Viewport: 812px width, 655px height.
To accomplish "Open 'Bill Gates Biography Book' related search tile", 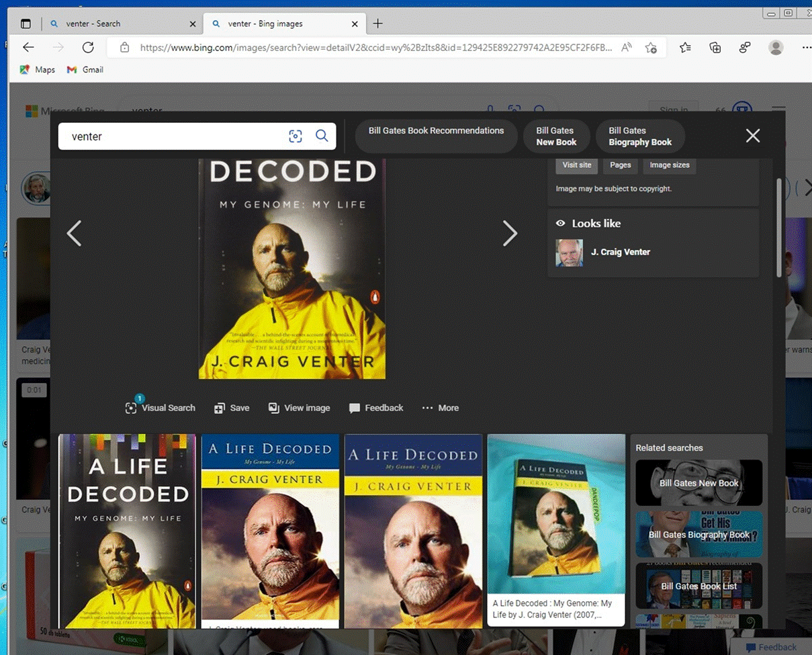I will point(698,535).
